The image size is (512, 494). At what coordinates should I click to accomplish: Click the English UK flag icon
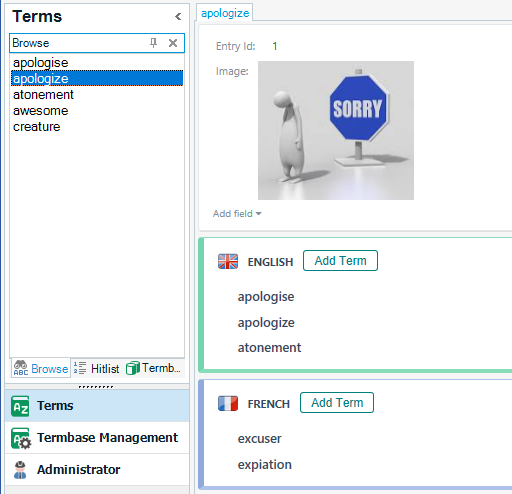point(228,261)
